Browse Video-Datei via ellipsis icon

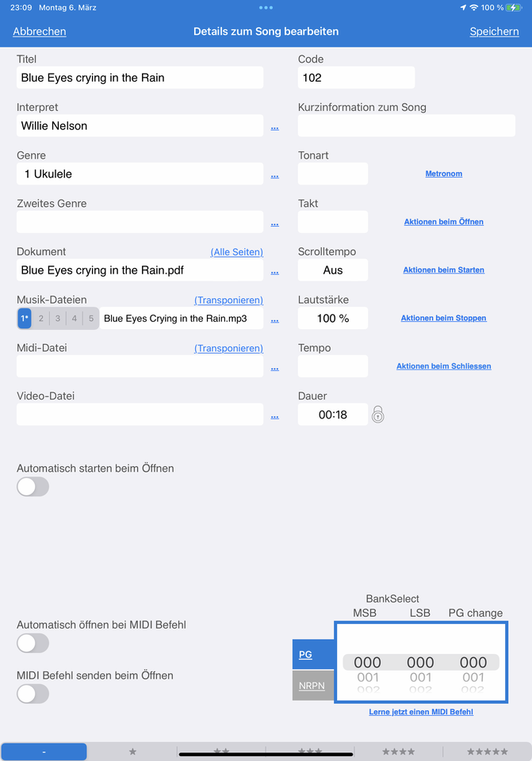[275, 416]
